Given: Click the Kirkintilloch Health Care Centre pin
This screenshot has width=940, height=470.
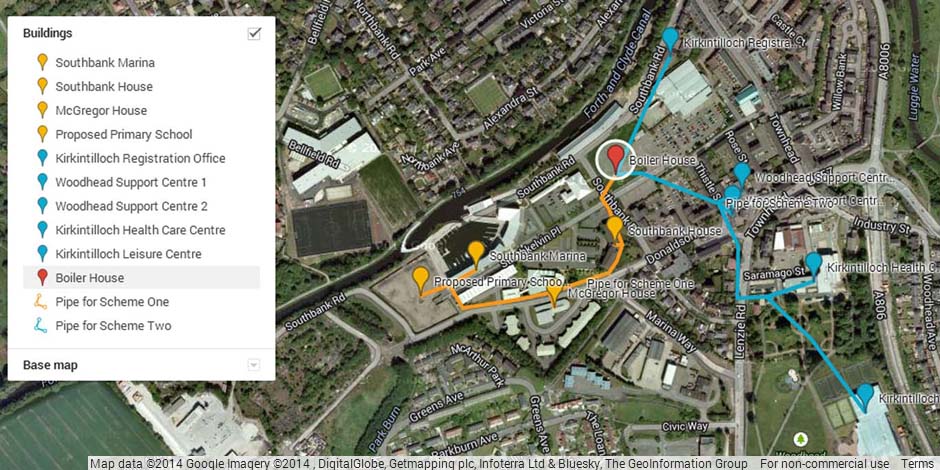Looking at the screenshot, I should [814, 264].
